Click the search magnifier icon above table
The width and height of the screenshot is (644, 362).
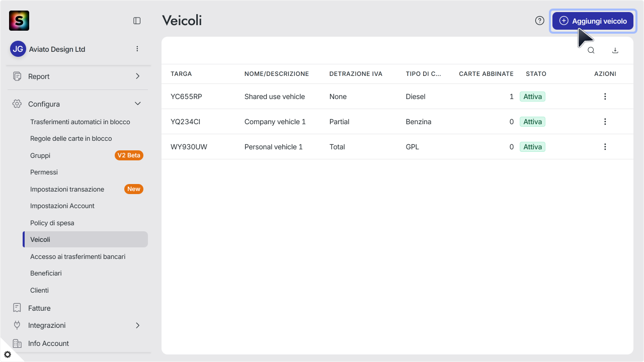(591, 50)
